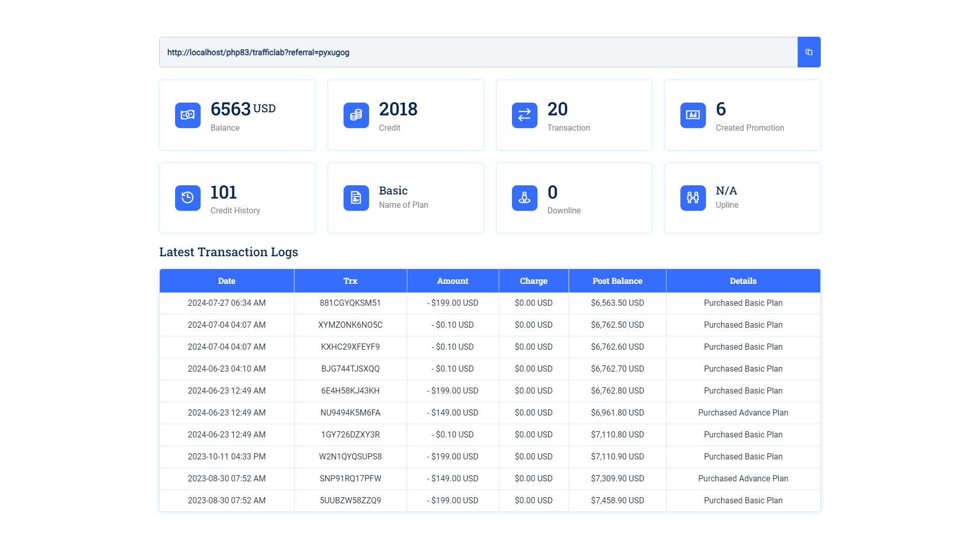Click the Basic plan name
This screenshot has width=980, height=538.
pyautogui.click(x=393, y=191)
